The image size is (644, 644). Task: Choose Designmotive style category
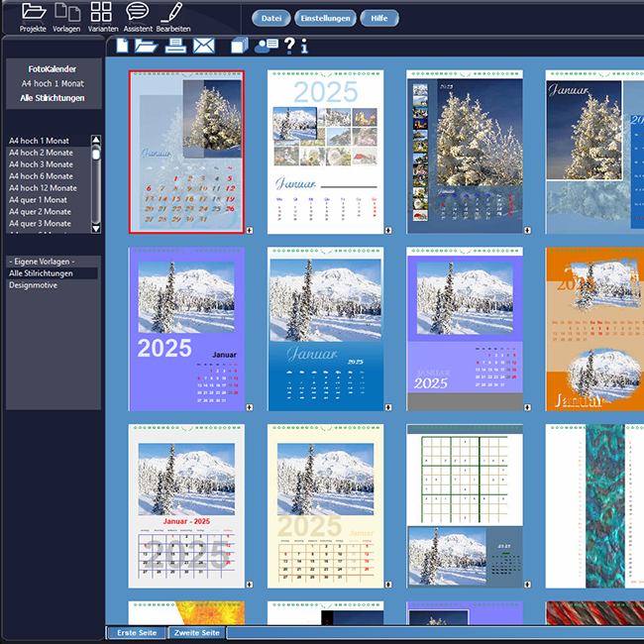point(33,285)
